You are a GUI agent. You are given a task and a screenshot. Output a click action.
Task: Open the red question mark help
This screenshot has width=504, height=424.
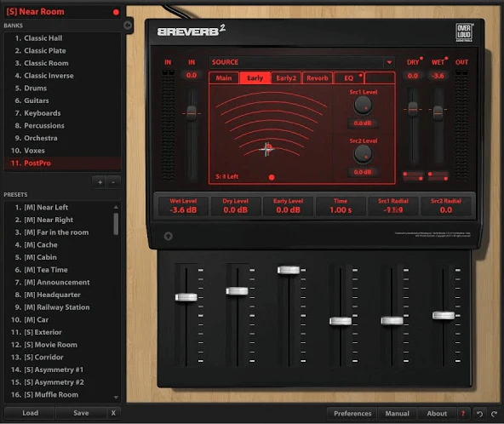pos(463,414)
